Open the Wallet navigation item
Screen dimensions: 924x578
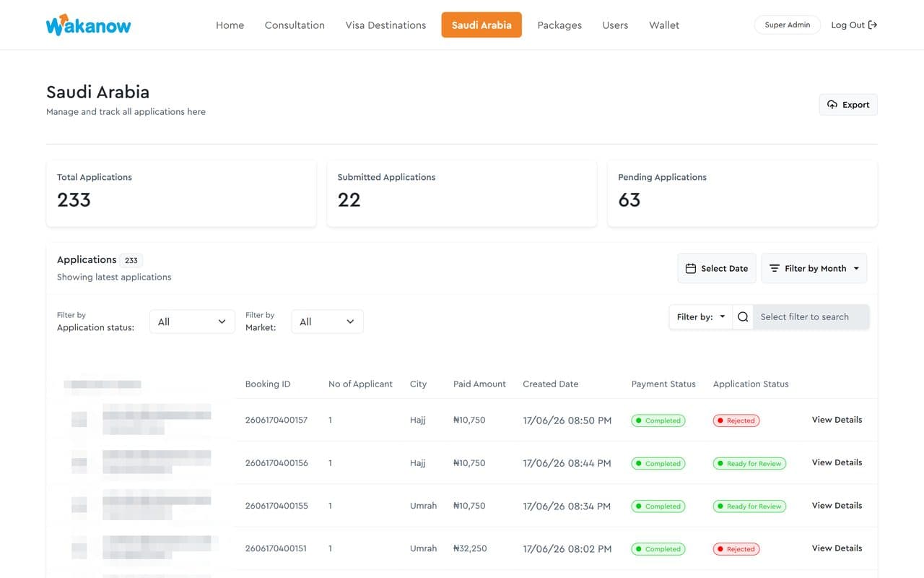664,25
